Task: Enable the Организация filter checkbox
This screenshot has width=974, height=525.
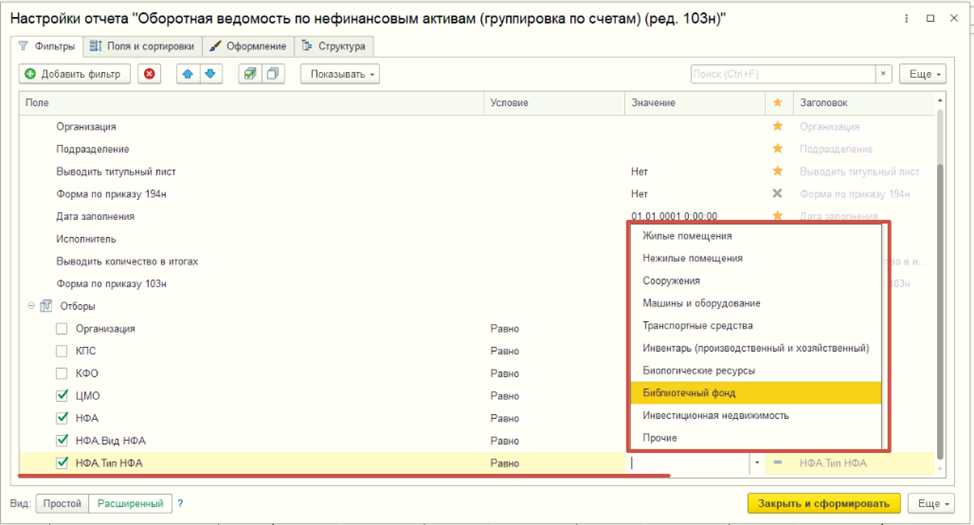Action: (x=61, y=329)
